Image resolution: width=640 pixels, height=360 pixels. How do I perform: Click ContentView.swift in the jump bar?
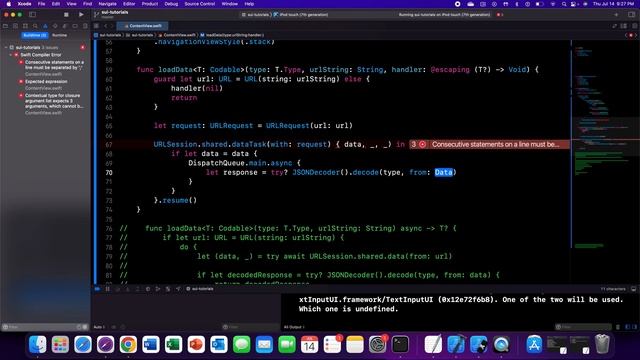click(x=177, y=35)
